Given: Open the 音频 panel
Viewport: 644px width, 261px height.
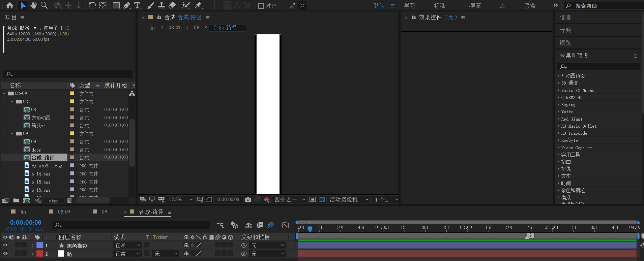Looking at the screenshot, I should pos(565,30).
